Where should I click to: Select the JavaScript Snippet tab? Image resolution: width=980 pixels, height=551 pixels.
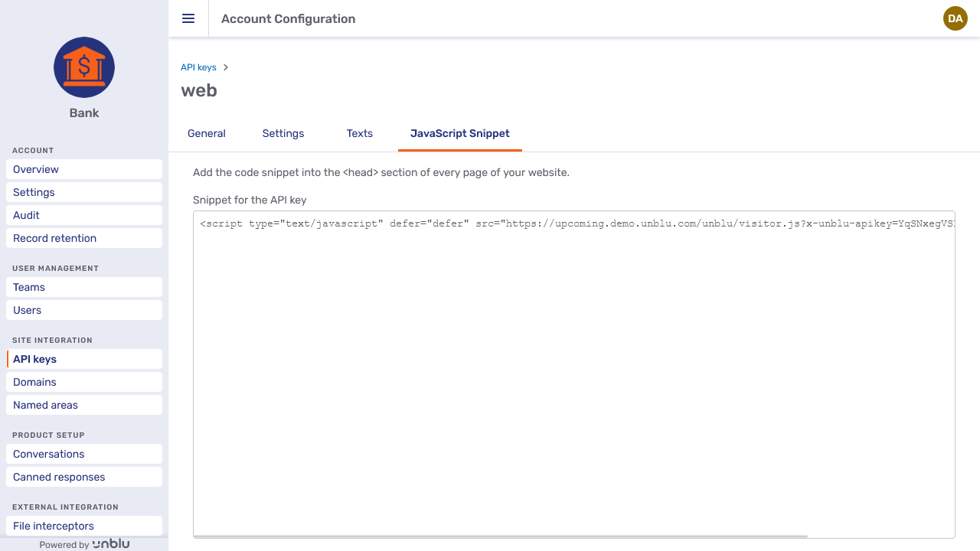[x=459, y=133]
